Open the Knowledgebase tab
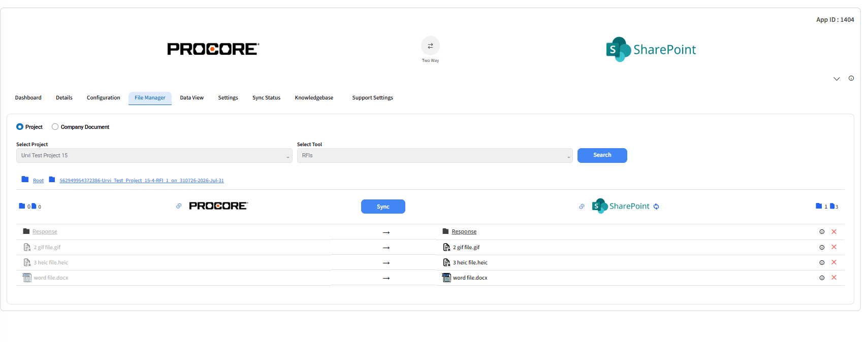 pyautogui.click(x=314, y=98)
